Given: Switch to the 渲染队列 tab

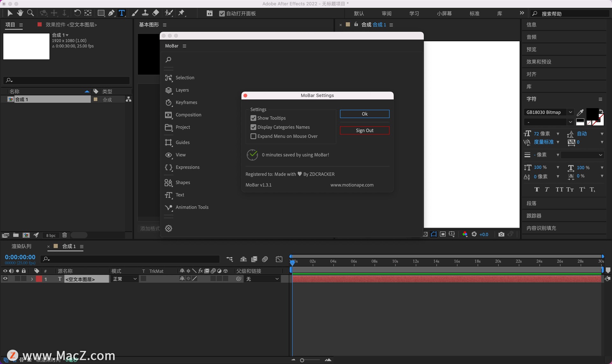Looking at the screenshot, I should pos(21,246).
